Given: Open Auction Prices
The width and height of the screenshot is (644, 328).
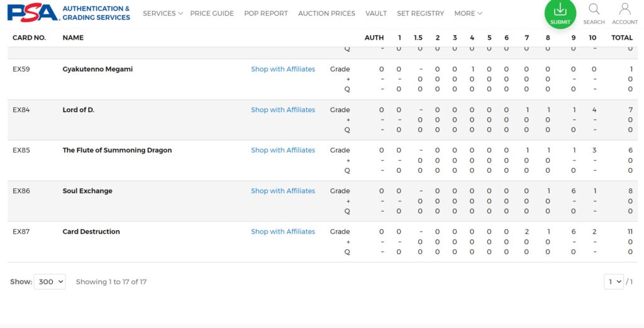Looking at the screenshot, I should coord(326,13).
